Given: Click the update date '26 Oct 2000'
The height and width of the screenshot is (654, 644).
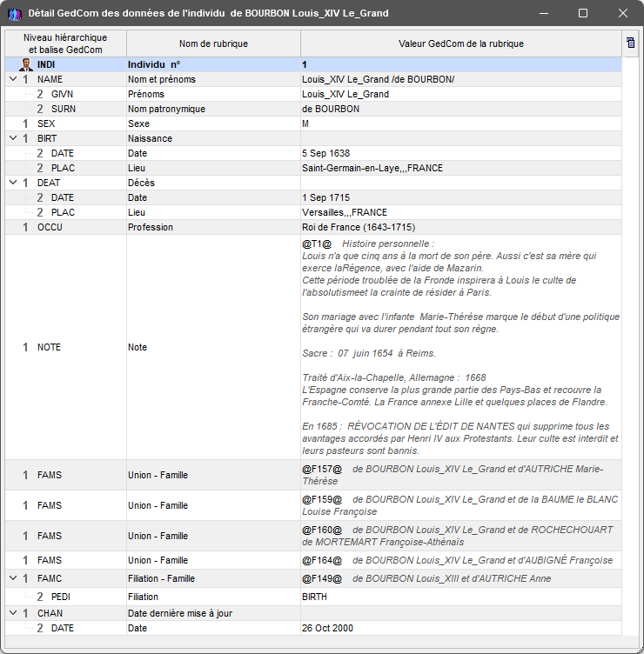Looking at the screenshot, I should click(x=327, y=628).
